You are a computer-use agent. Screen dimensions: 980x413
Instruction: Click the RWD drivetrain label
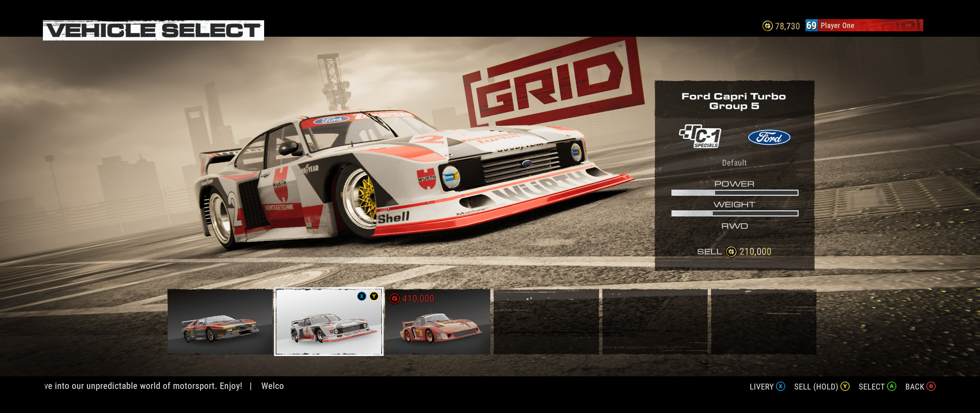(x=735, y=226)
